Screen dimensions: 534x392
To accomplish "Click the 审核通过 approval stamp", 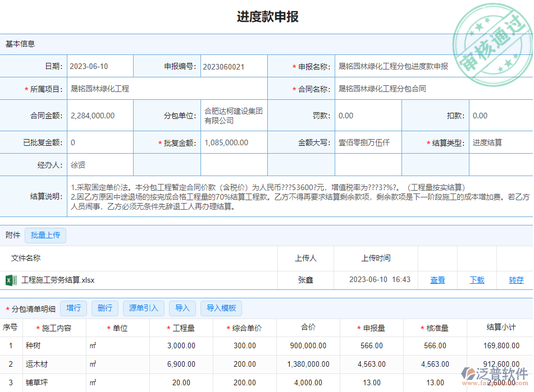I will 491,44.
